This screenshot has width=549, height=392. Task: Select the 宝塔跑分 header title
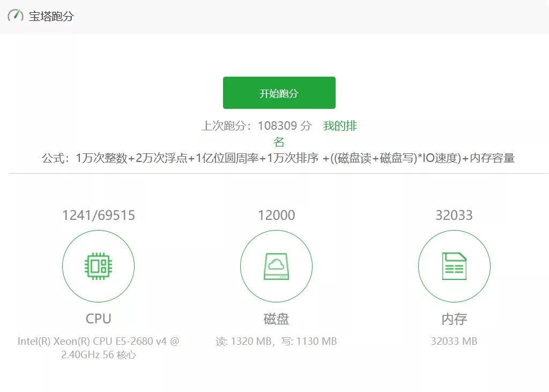pyautogui.click(x=51, y=16)
